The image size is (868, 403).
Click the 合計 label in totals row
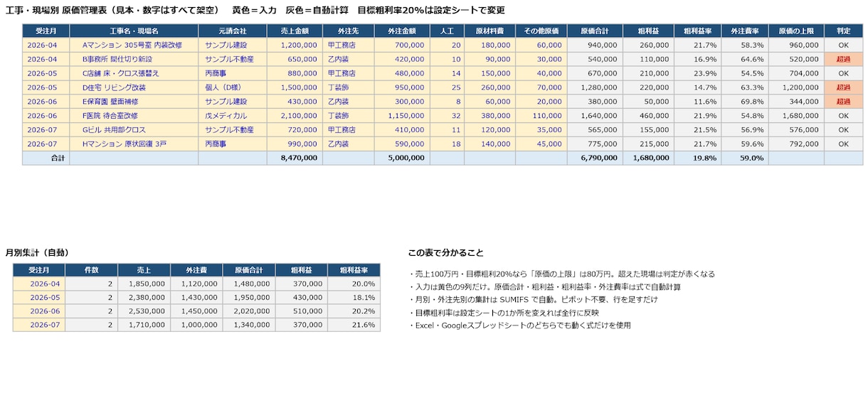(46, 158)
